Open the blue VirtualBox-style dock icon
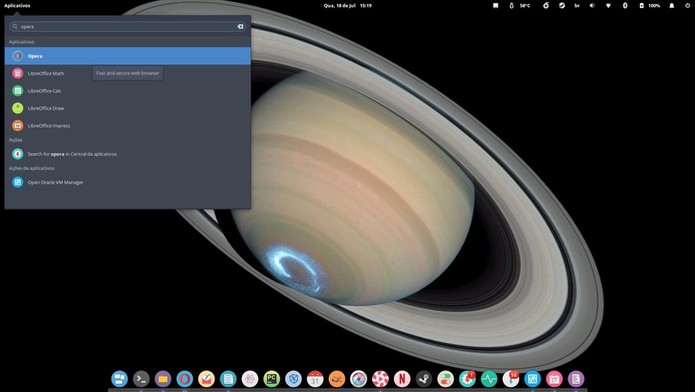695x392 pixels. click(532, 379)
